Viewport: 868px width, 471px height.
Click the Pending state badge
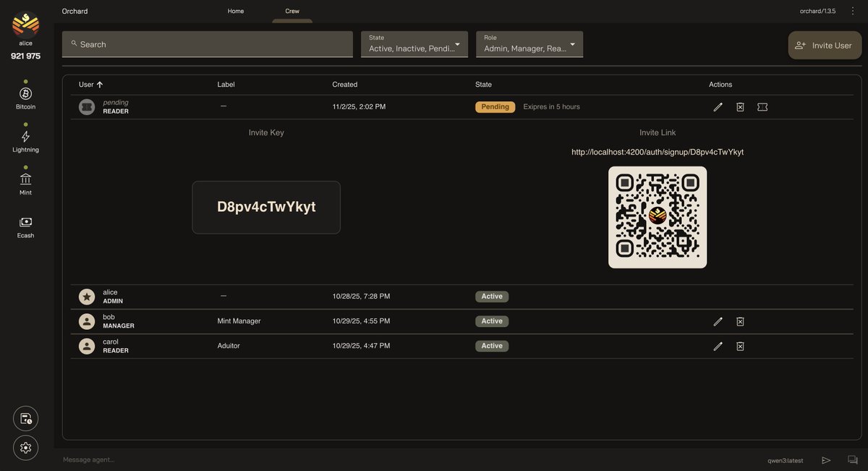coord(495,107)
